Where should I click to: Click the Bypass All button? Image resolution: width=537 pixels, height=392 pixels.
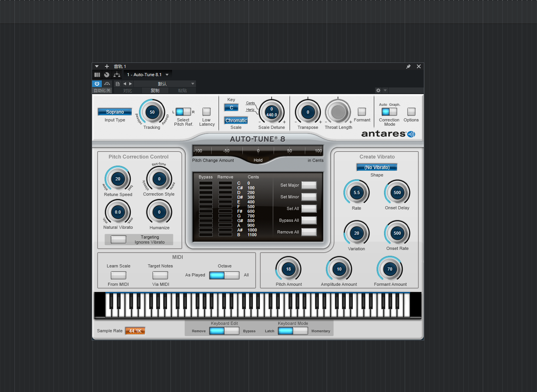pos(309,220)
